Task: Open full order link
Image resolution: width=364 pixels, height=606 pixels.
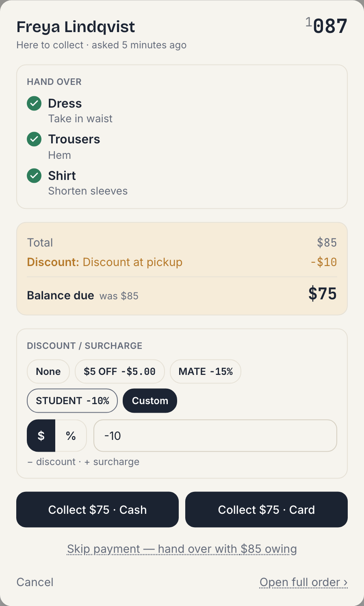Action: tap(303, 582)
